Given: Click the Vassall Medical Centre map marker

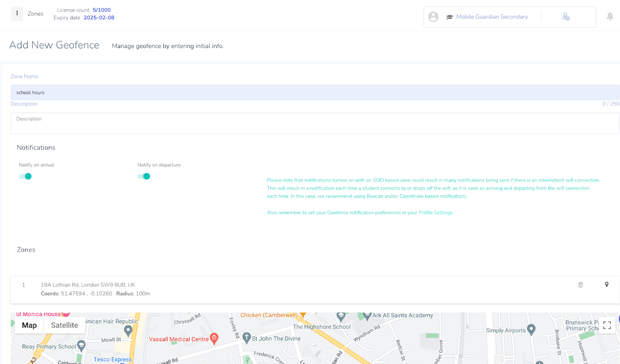Looking at the screenshot, I should coord(214,338).
